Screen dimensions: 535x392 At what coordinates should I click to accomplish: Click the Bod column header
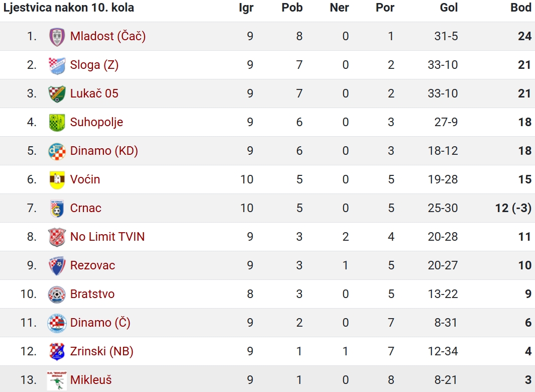(520, 8)
